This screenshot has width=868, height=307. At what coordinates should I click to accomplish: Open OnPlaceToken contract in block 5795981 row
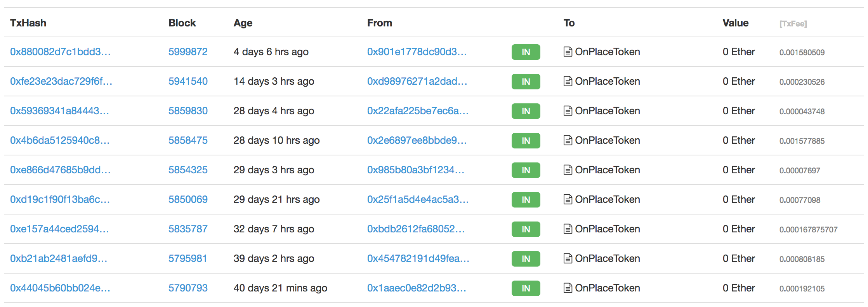(x=607, y=258)
